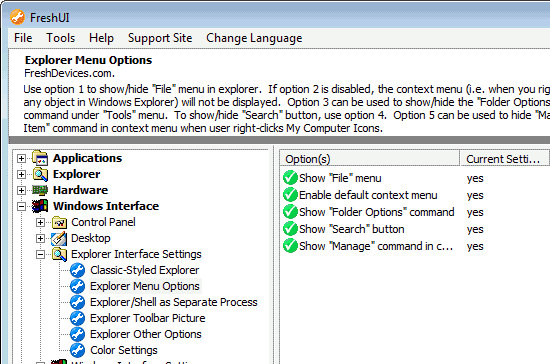550x364 pixels.
Task: Select Explorer Toolbar Picture tree item
Action: pos(148,318)
